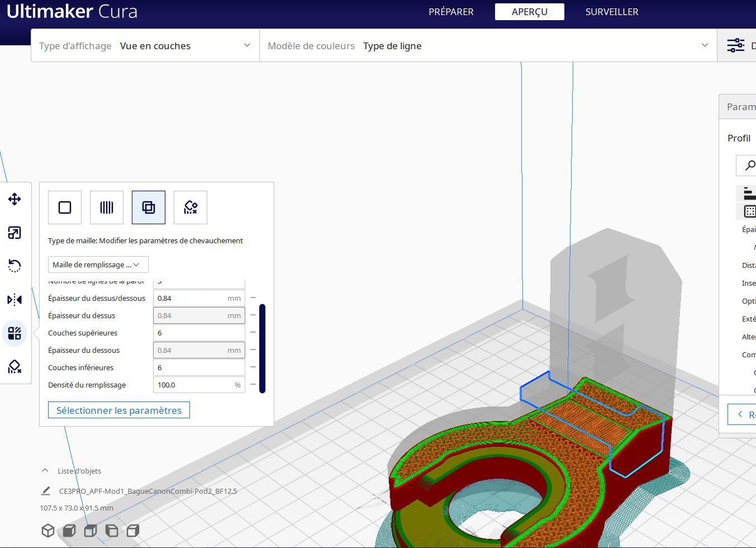The image size is (756, 548).
Task: Switch to the SURVEILLER tab
Action: (612, 12)
